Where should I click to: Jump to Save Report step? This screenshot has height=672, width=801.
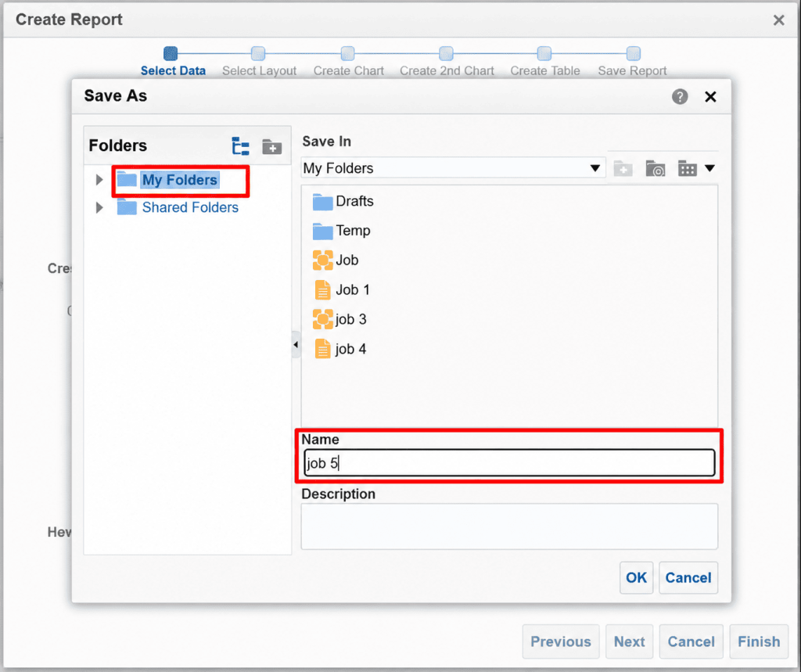click(632, 63)
